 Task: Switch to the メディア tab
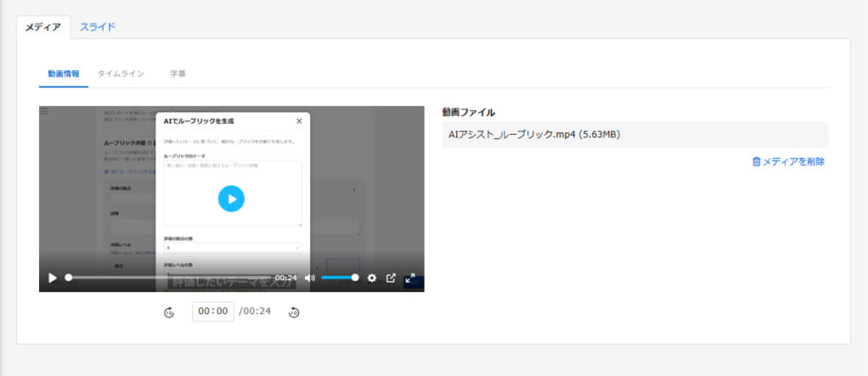tap(42, 26)
